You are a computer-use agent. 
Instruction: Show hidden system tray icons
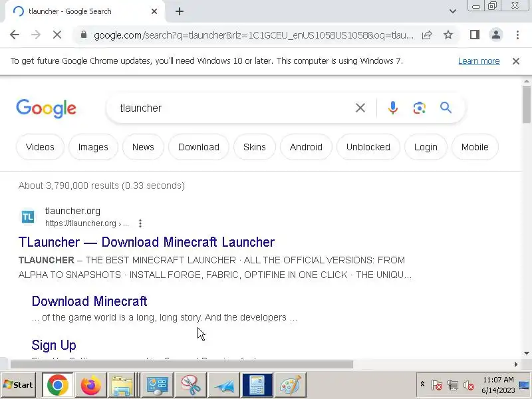422,384
